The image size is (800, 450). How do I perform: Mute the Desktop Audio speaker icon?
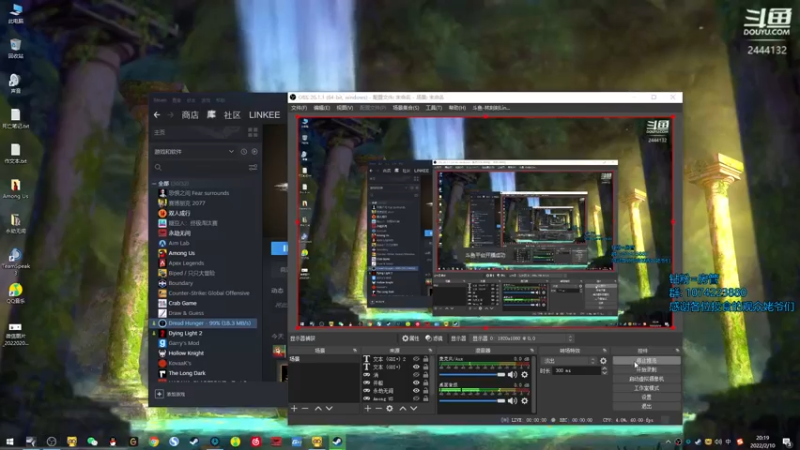[512, 401]
